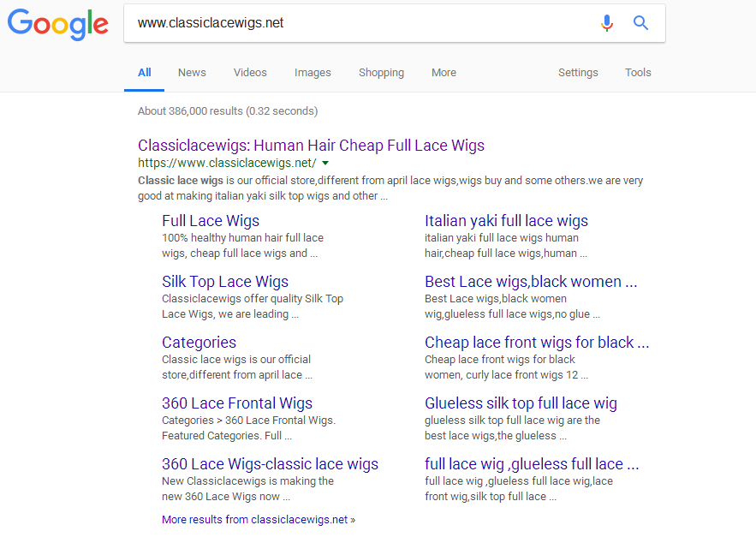Screen dimensions: 756x543
Task: Click the 'full lace wig ,glueless full lace wig,lace' description
Action: tap(519, 488)
